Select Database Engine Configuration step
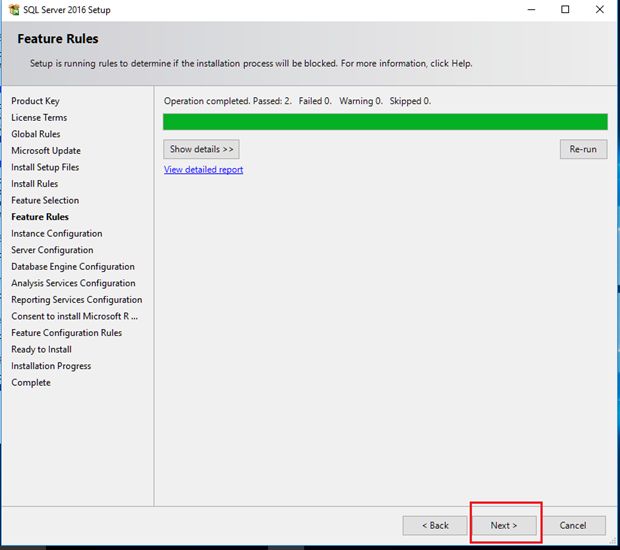620x550 pixels. coord(73,267)
